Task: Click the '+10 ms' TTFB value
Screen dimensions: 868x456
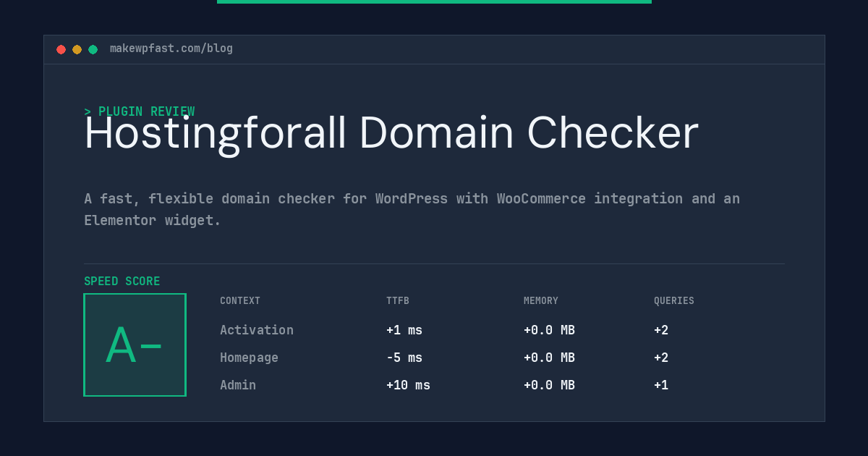Action: [408, 385]
